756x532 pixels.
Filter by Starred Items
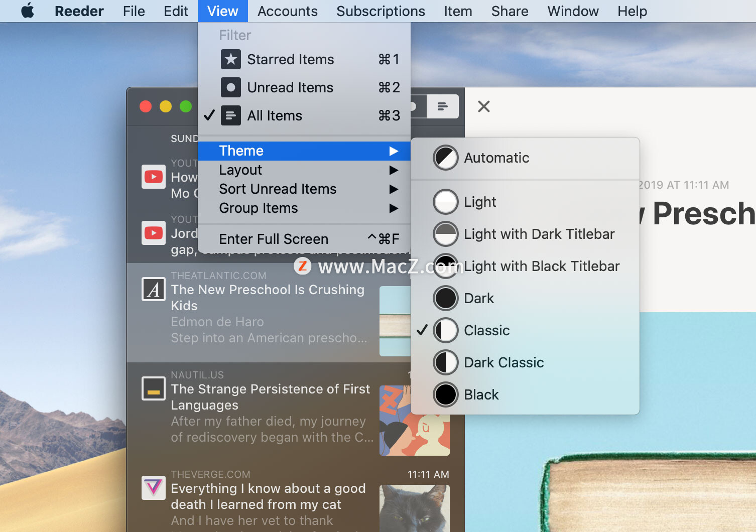[304, 59]
